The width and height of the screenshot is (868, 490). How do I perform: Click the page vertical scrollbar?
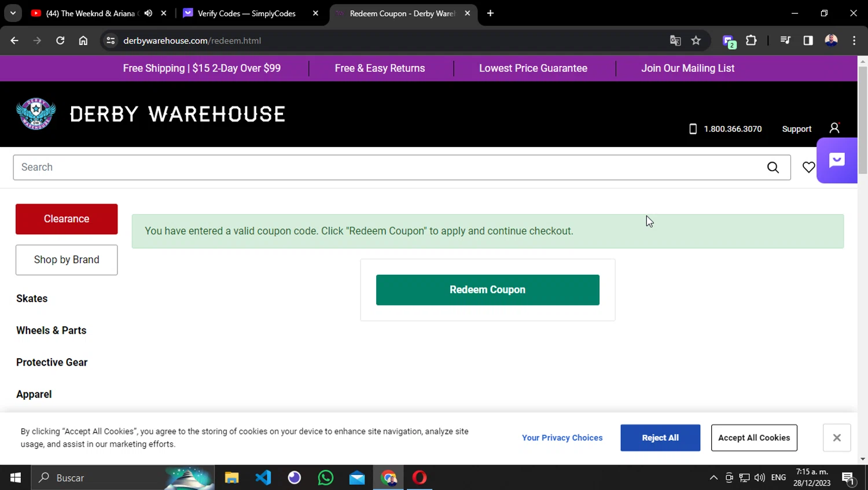863,120
